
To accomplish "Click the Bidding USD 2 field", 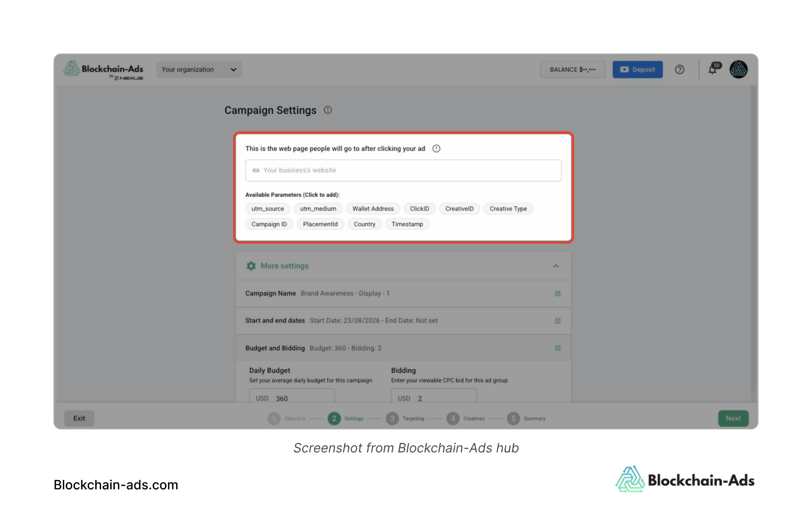I will pyautogui.click(x=434, y=396).
